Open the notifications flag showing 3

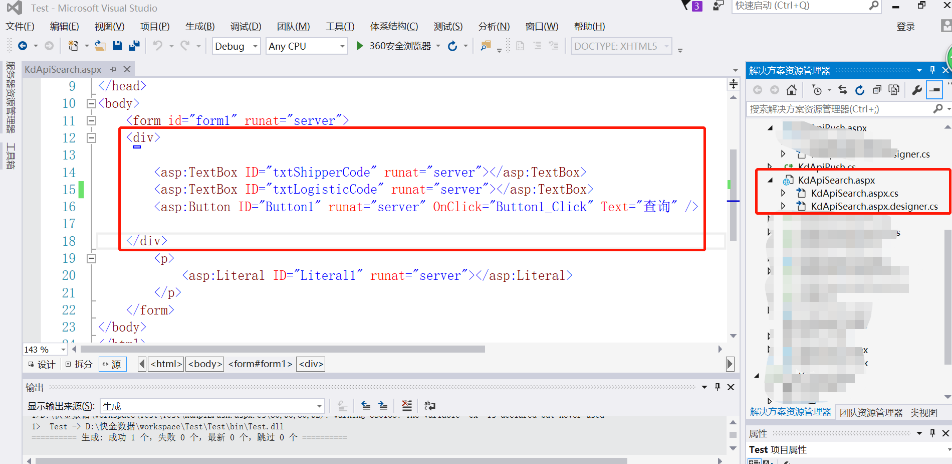click(692, 6)
